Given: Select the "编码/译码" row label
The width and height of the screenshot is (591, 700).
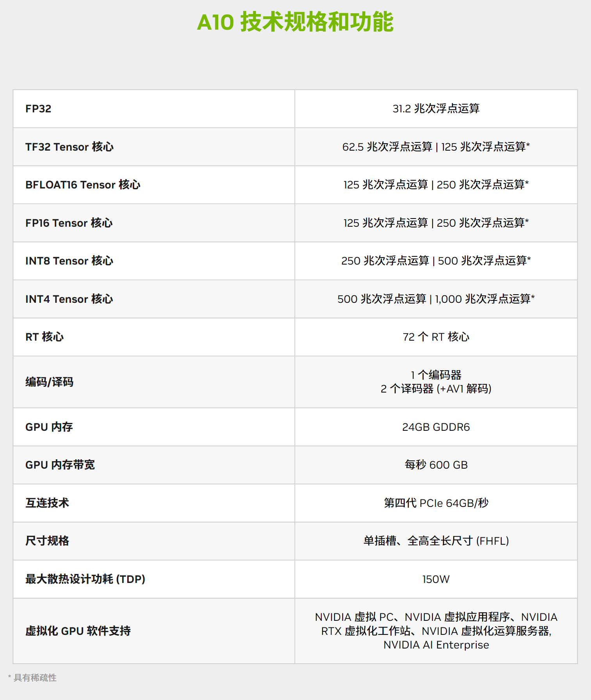Looking at the screenshot, I should 50,382.
